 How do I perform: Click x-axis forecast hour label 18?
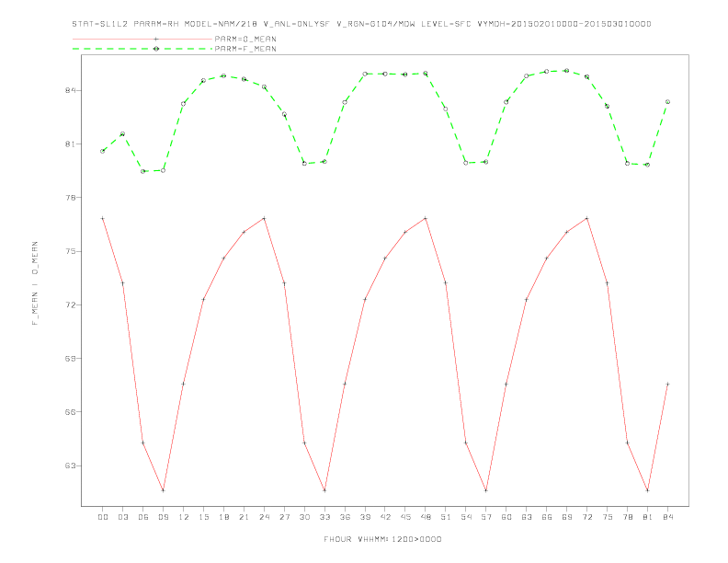[223, 517]
